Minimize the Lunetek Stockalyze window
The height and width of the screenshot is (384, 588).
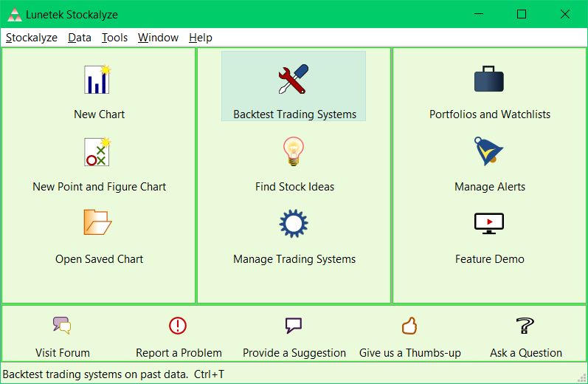pyautogui.click(x=479, y=14)
